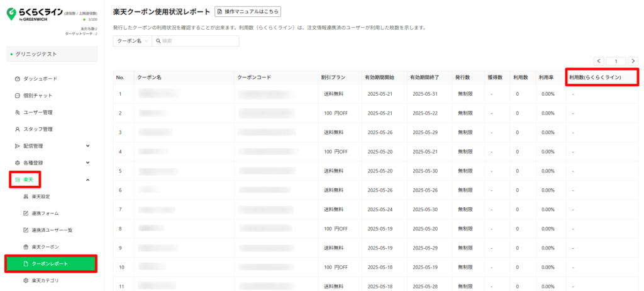Click start date 2025-05-18 in row 10
The width and height of the screenshot is (644, 291).
click(x=380, y=266)
